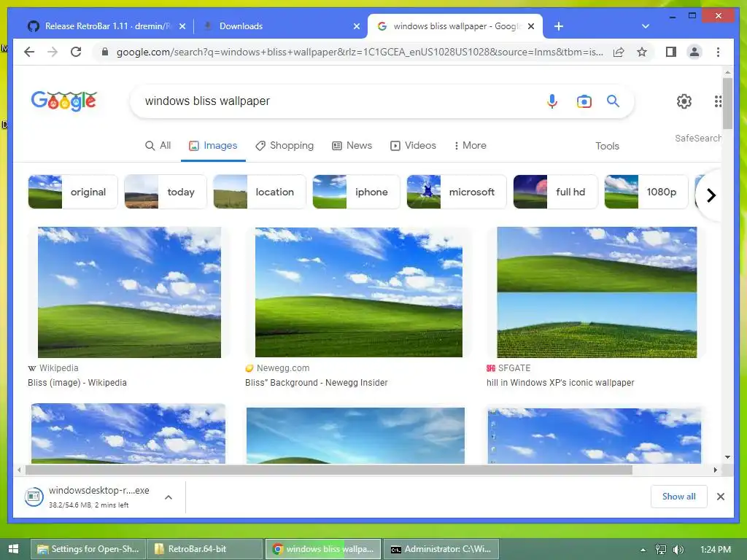Image resolution: width=747 pixels, height=560 pixels.
Task: Click the share page icon in address bar
Action: pyautogui.click(x=619, y=52)
